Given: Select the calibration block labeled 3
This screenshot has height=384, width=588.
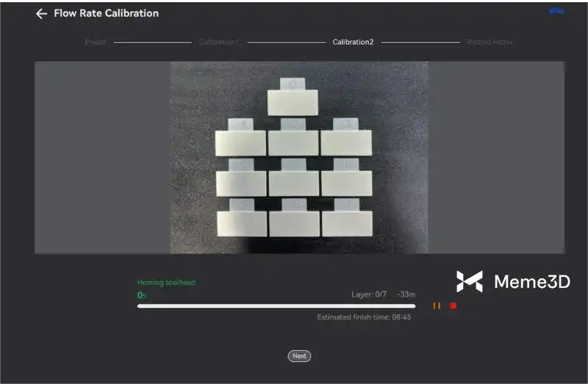Looking at the screenshot, I should tap(346, 141).
